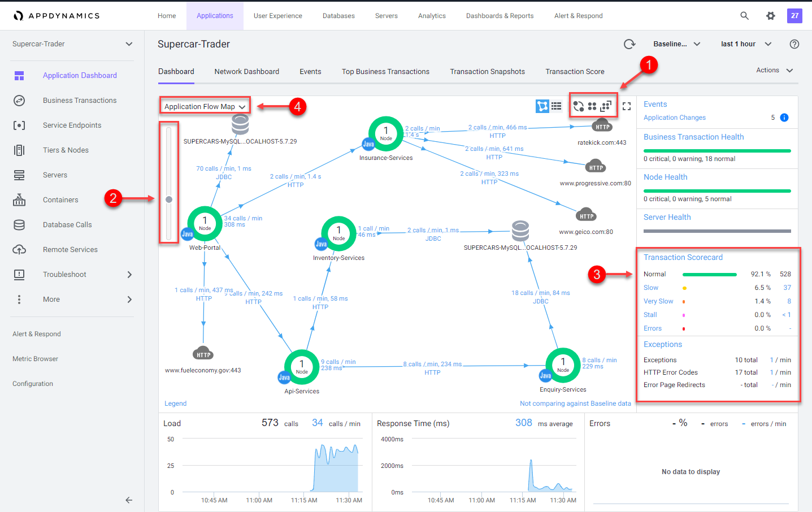
Task: Select the fit-to-screen dots layout icon
Action: tap(606, 106)
